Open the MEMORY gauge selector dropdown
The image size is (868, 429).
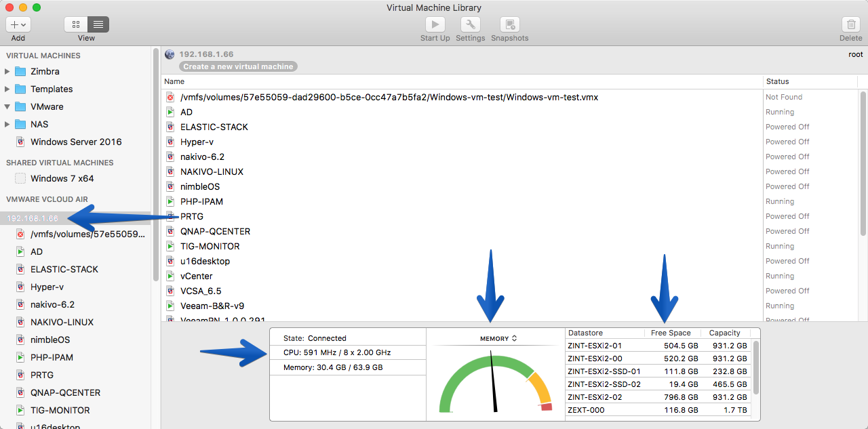pos(498,338)
